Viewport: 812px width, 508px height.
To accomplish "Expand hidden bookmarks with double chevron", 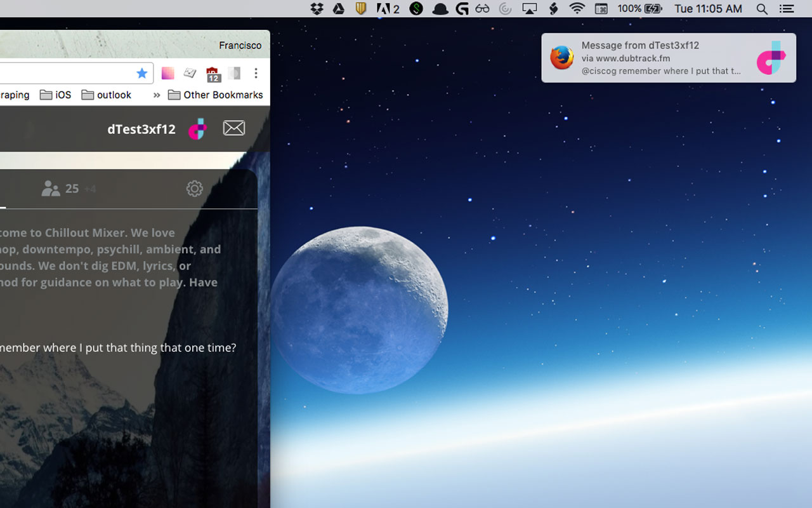I will (157, 95).
